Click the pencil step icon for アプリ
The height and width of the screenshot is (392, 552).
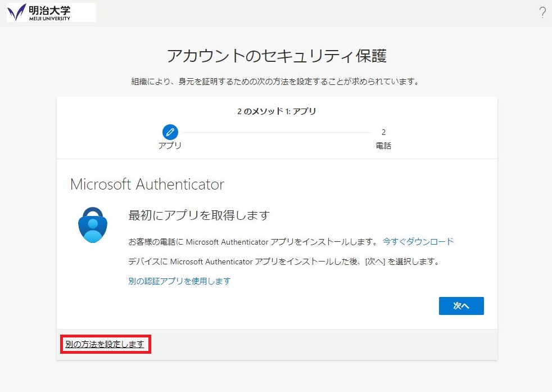coord(170,132)
